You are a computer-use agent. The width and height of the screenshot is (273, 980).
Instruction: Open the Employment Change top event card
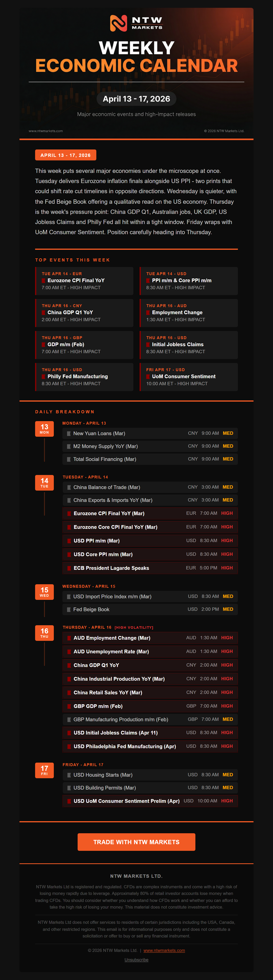189,313
